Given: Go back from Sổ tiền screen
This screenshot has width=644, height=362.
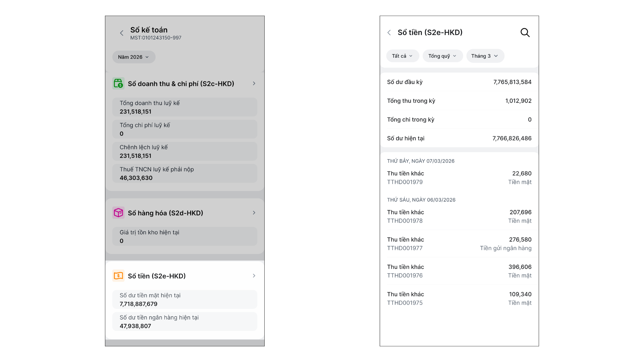Looking at the screenshot, I should click(x=389, y=33).
